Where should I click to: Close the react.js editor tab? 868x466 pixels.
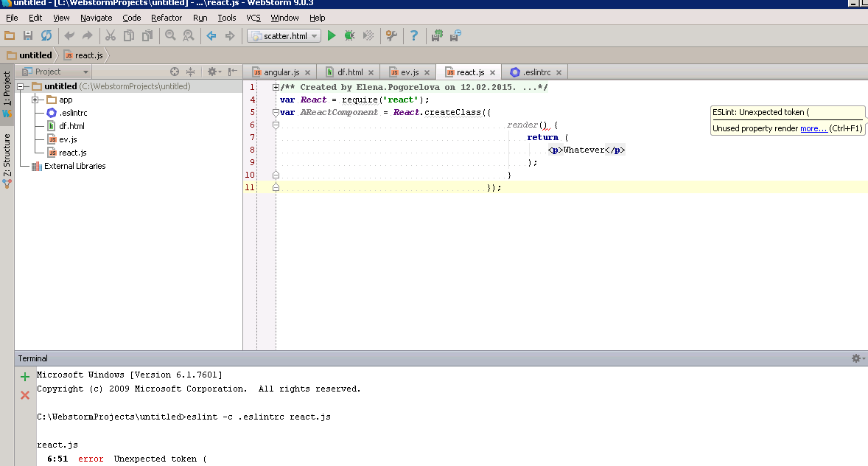pyautogui.click(x=493, y=72)
